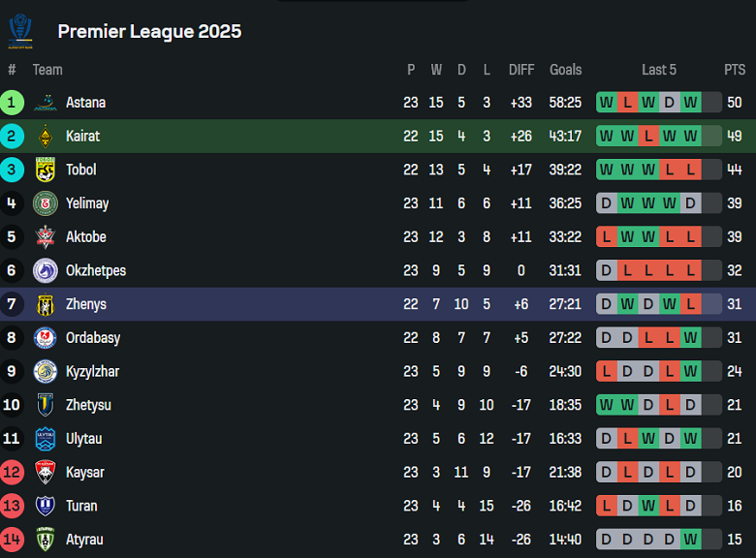756x558 pixels.
Task: Click the Yelimay club crest
Action: click(x=46, y=203)
